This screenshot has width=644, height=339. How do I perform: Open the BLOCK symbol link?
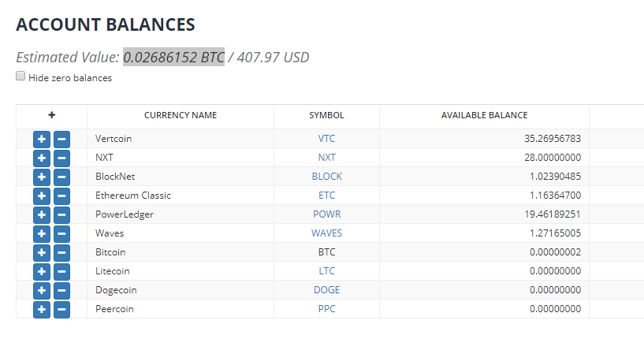pos(326,177)
